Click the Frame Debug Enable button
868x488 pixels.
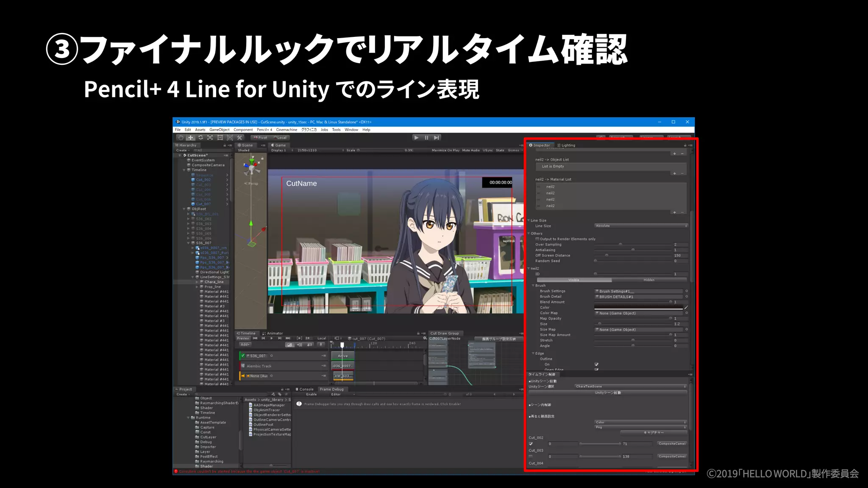pos(312,394)
